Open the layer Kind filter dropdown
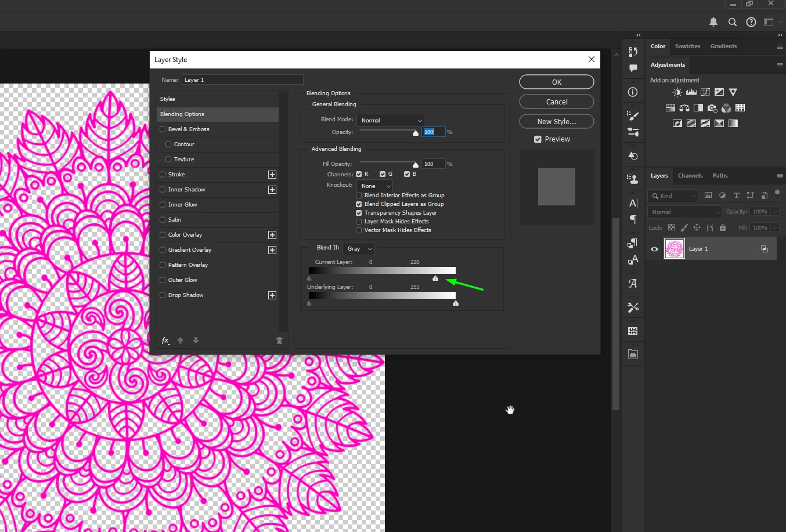This screenshot has width=786, height=532. tap(673, 196)
